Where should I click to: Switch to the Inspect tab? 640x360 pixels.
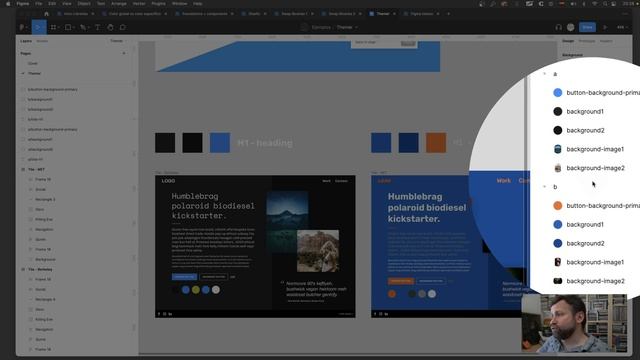pos(606,41)
